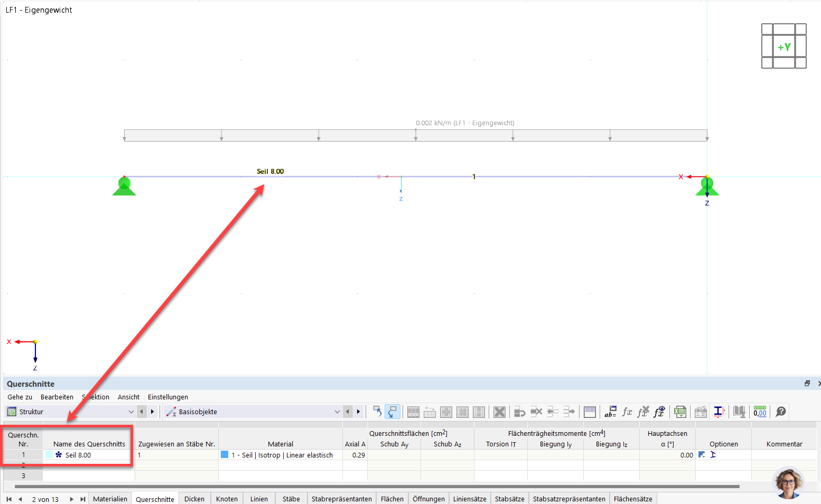Click the decimal places 0.00 icon
The height and width of the screenshot is (504, 821).
[761, 412]
